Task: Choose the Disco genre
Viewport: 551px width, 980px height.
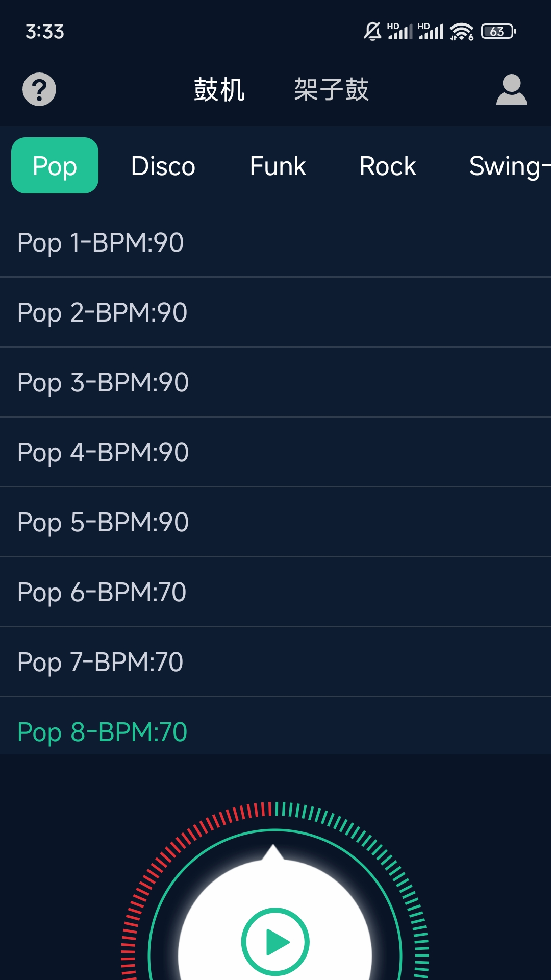Action: (163, 166)
